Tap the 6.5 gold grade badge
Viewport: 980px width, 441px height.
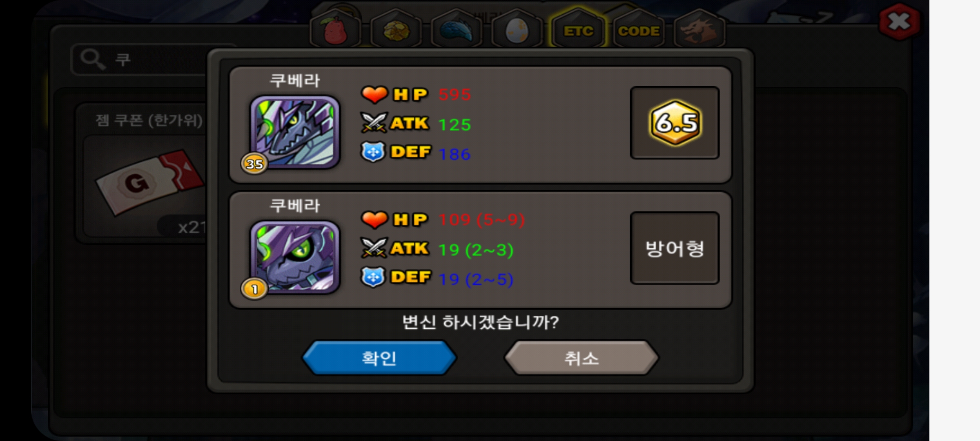675,122
